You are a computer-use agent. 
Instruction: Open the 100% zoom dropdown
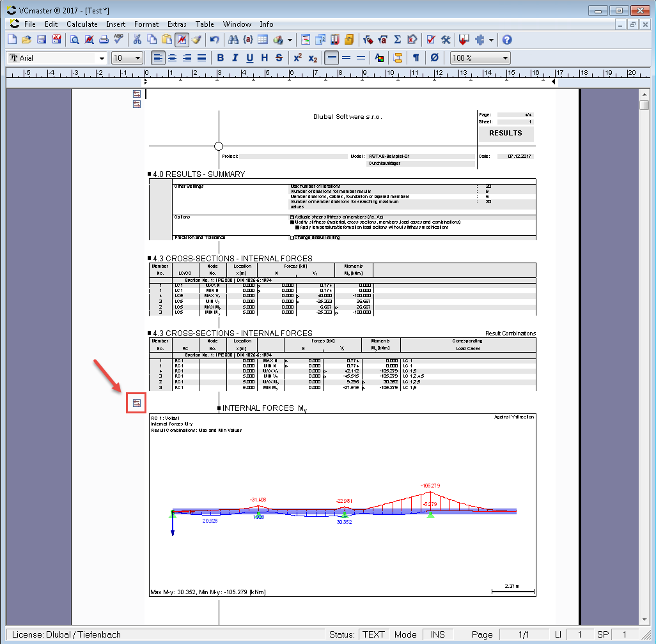pos(478,57)
